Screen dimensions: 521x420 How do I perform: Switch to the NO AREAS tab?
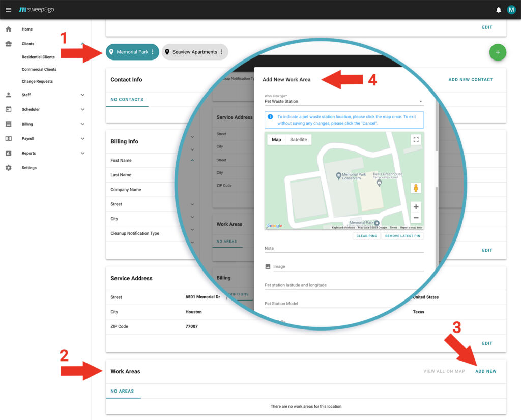pyautogui.click(x=123, y=391)
